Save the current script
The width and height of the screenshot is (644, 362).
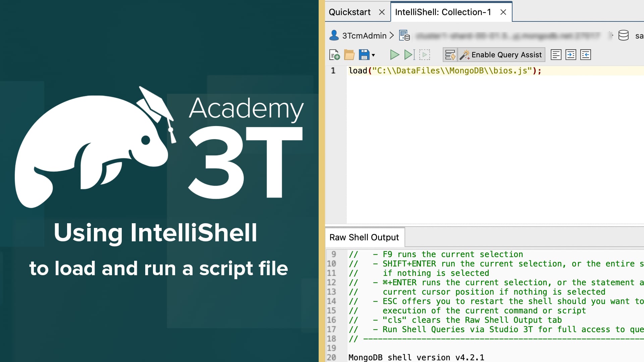pos(364,55)
